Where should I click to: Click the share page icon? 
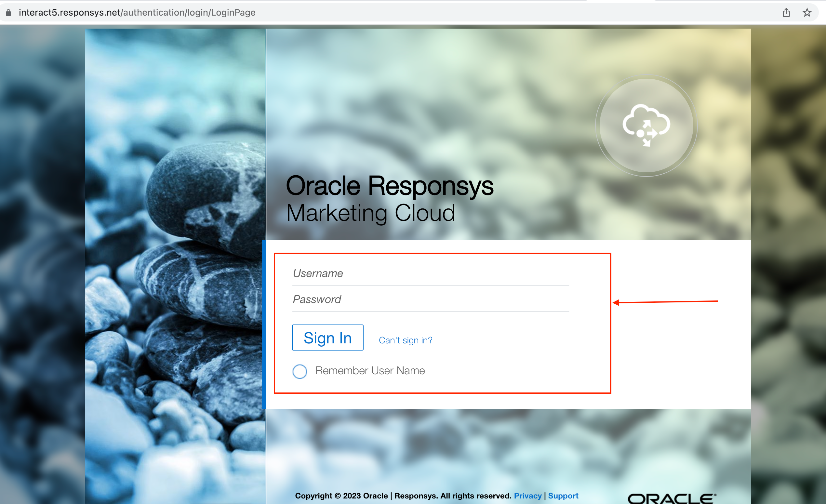[786, 13]
